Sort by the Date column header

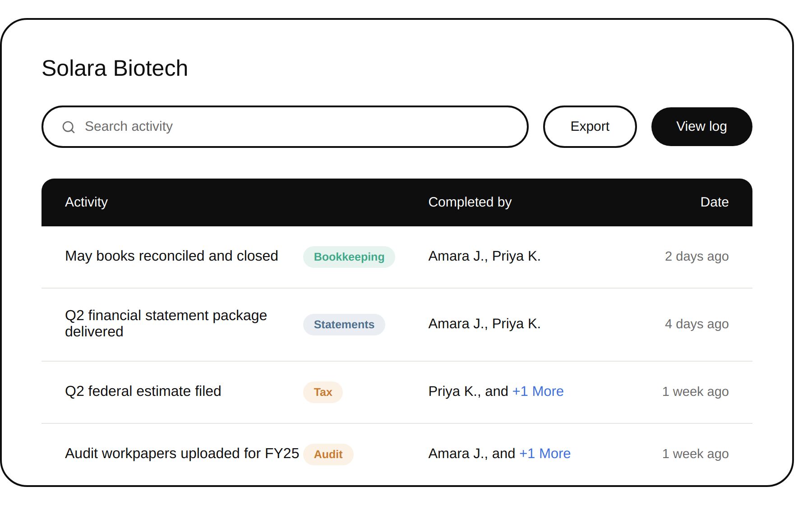[715, 202]
